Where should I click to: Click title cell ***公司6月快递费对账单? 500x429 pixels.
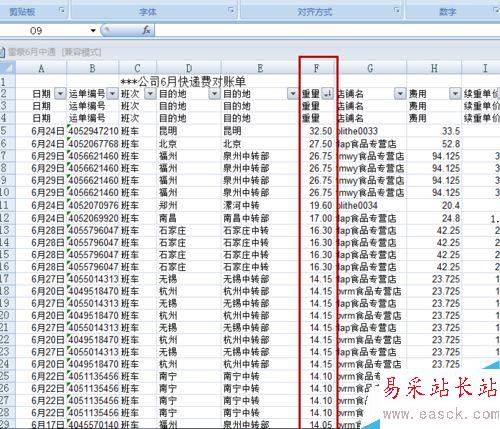[183, 81]
